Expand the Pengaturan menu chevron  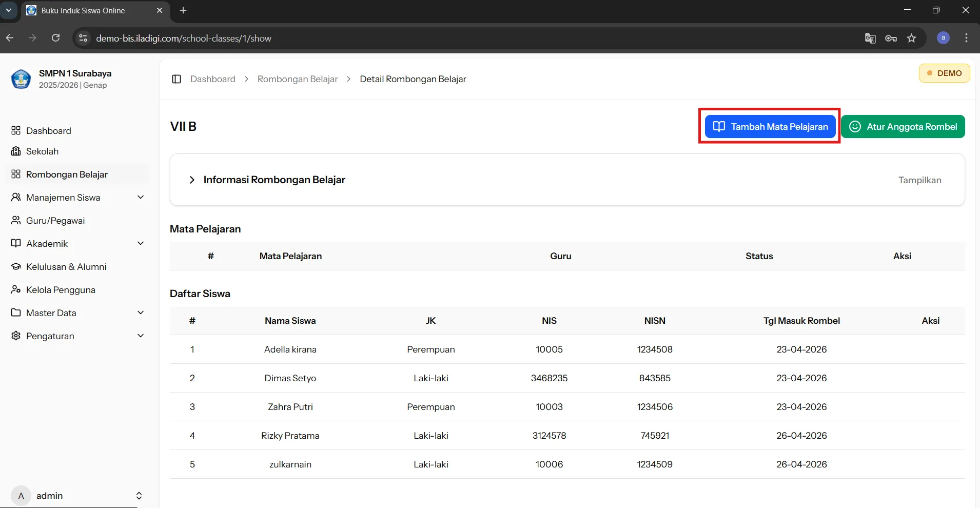pyautogui.click(x=141, y=336)
